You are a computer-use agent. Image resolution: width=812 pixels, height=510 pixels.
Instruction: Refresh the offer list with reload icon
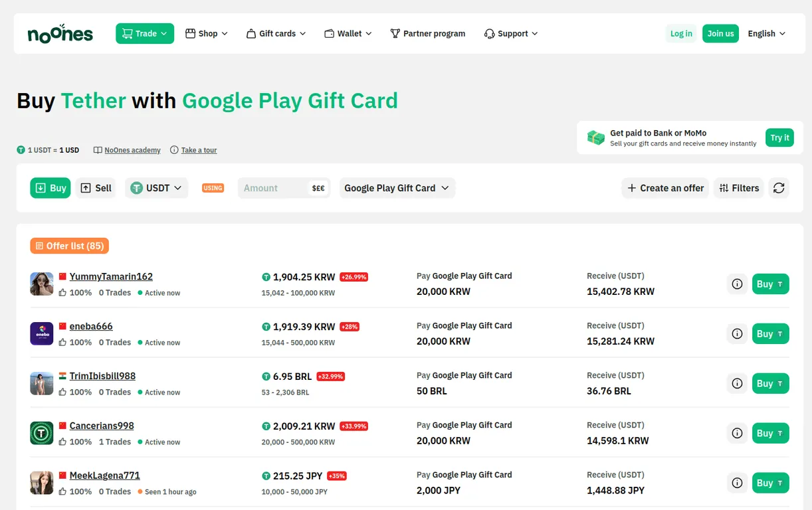779,188
